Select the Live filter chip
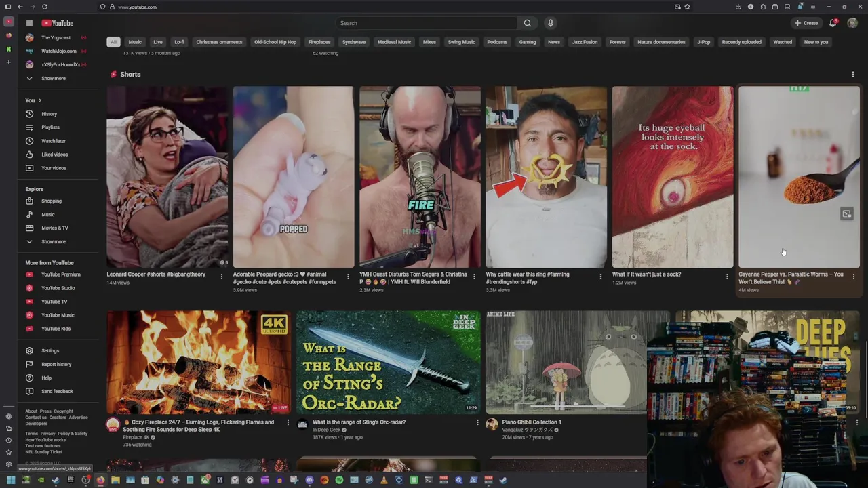 158,42
